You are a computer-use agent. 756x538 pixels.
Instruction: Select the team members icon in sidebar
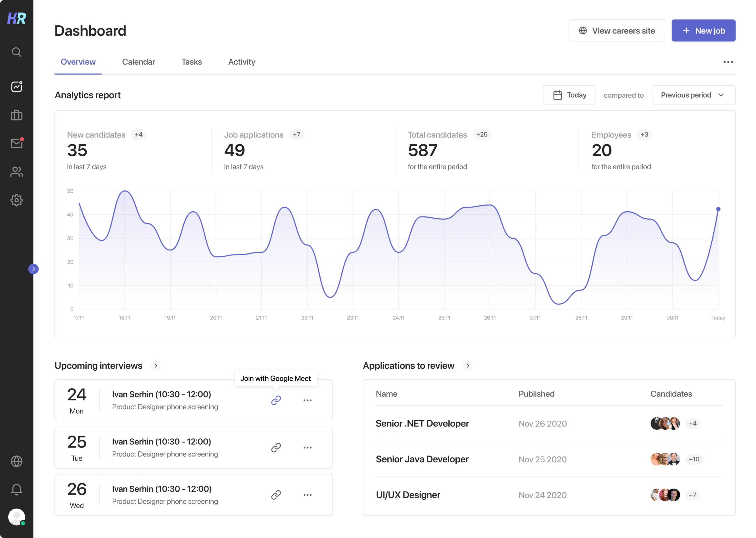pos(16,172)
